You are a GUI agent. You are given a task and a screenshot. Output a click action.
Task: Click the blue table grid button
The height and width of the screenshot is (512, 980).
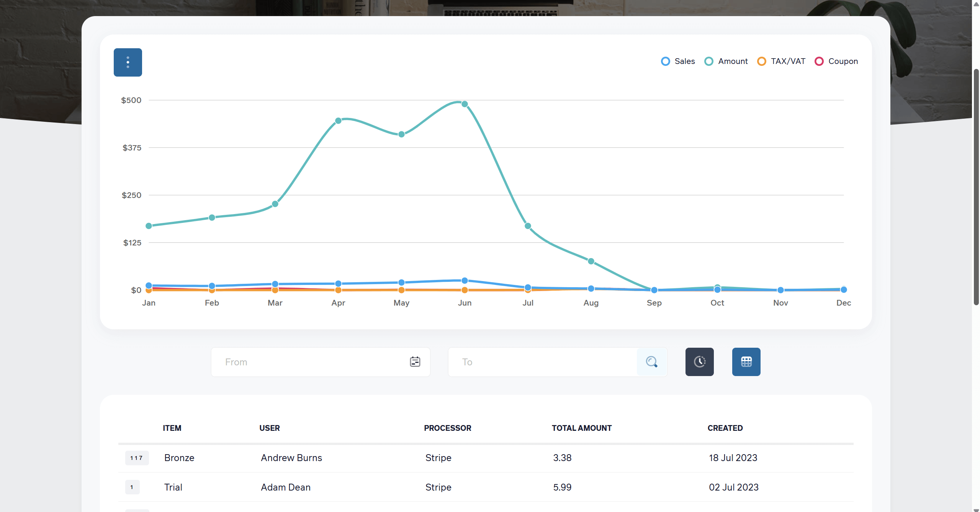click(746, 362)
